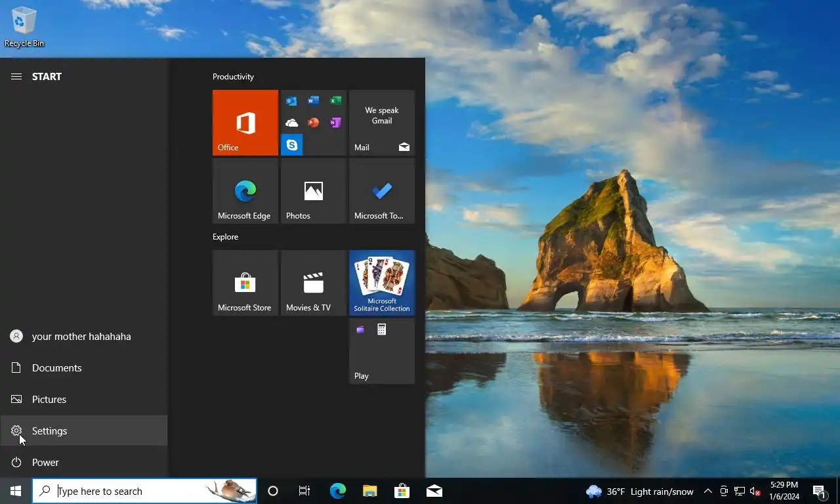Click the Meet Now tray icon
Viewport: 840px width, 504px height.
pyautogui.click(x=724, y=491)
